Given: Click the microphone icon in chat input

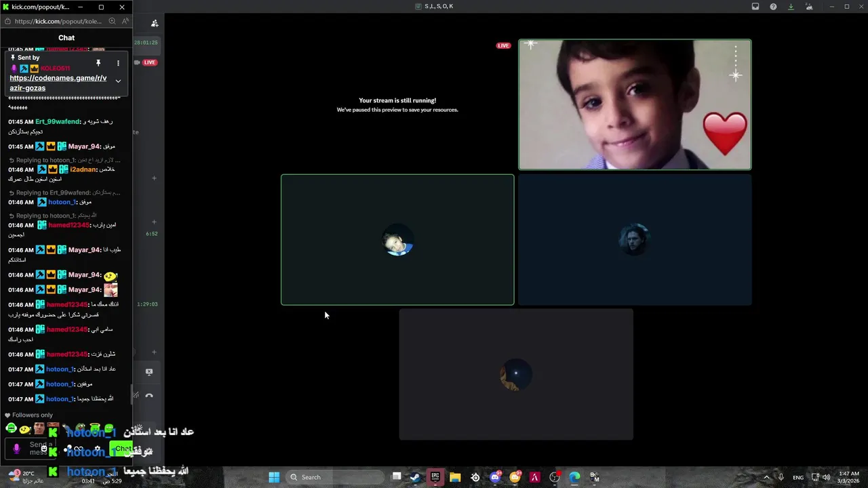Looking at the screenshot, I should point(16,448).
